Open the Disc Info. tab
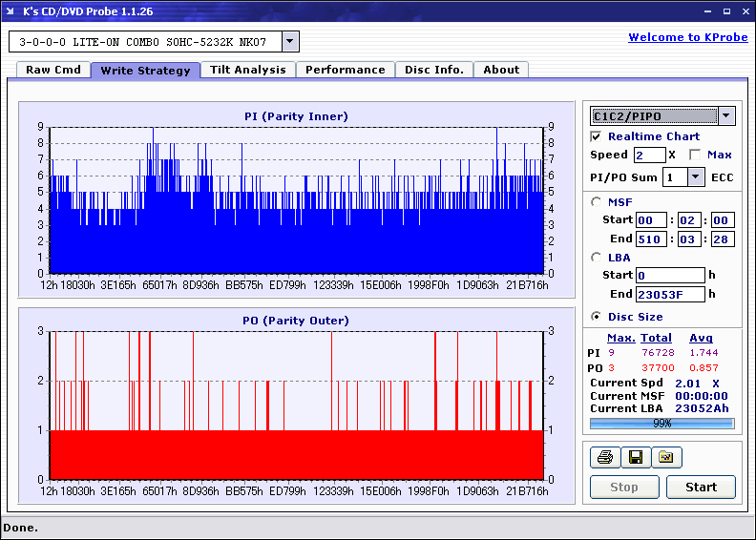Image resolution: width=756 pixels, height=540 pixels. click(x=433, y=70)
